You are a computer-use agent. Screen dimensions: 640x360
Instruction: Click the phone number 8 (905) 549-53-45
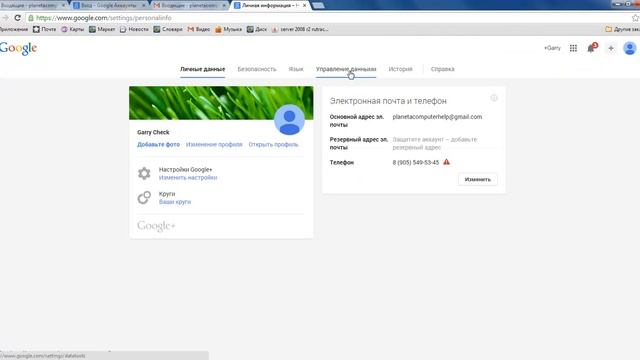[416, 162]
